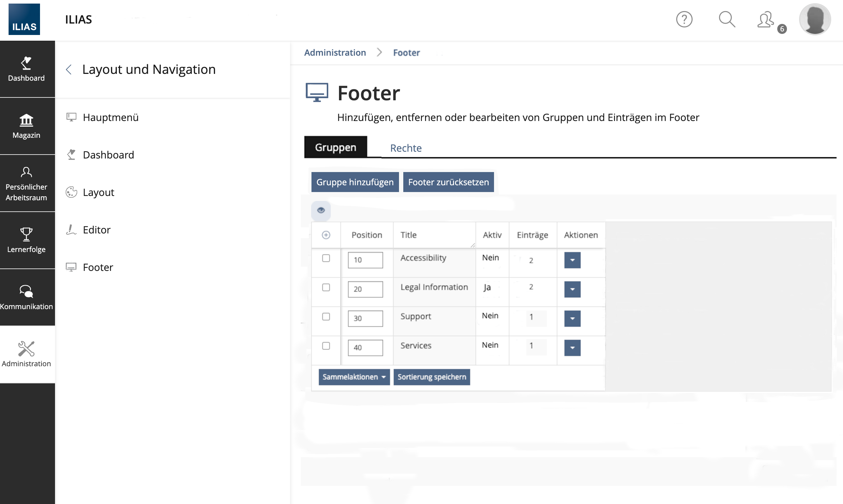Check the Services row checkbox
Viewport: 843px width, 504px height.
click(x=326, y=346)
